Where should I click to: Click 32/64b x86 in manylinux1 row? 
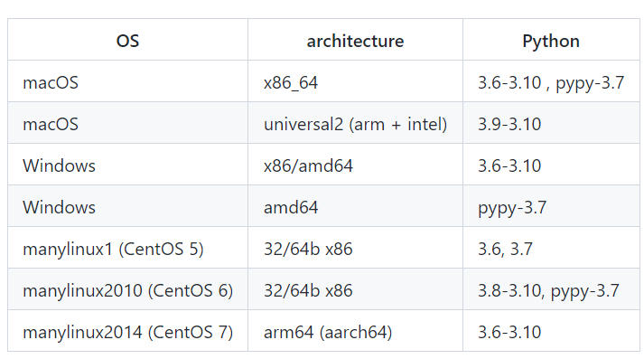tap(355, 248)
